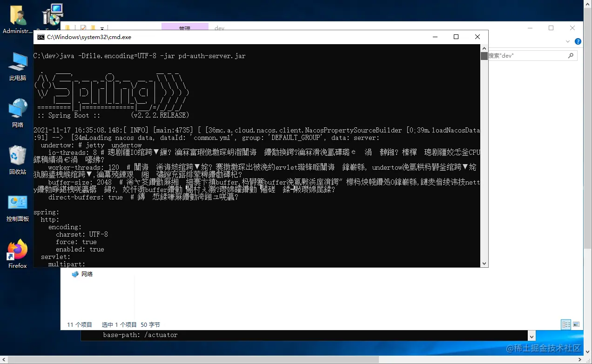The width and height of the screenshot is (592, 364).
Task: Click the "charset: UTF-8" line in console
Action: click(81, 234)
